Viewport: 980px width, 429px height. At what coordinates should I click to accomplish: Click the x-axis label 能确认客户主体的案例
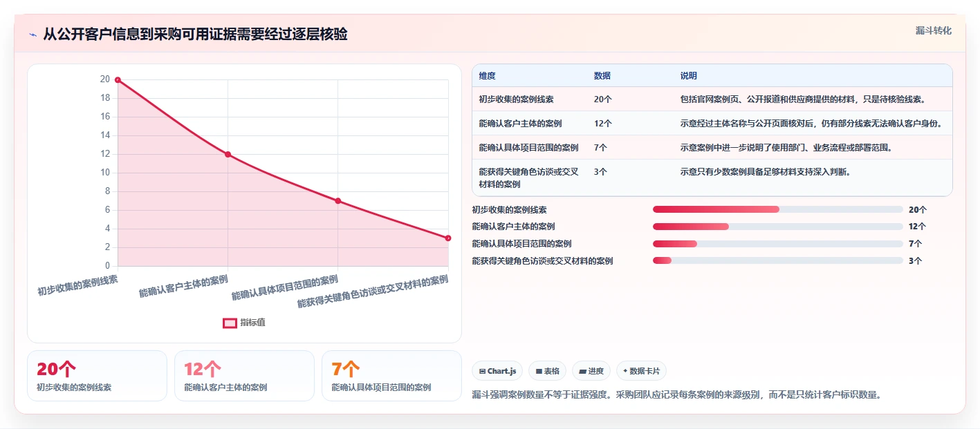[184, 286]
